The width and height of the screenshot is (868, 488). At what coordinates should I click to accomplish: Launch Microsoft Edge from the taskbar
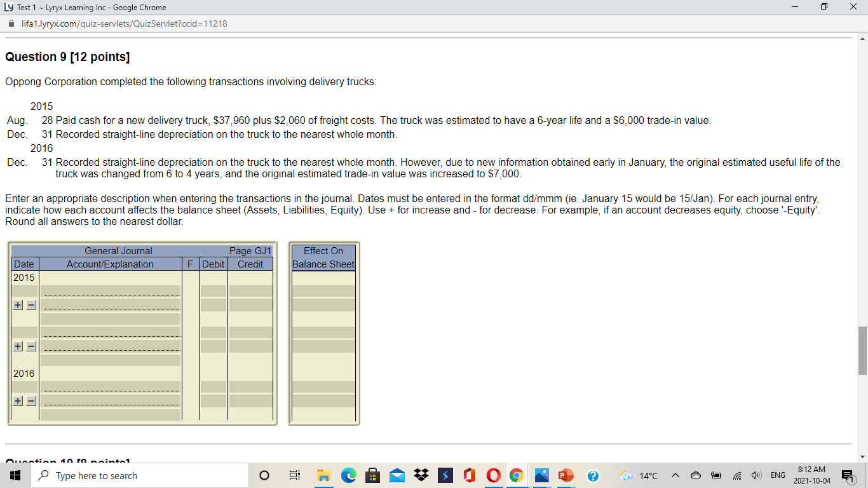tap(348, 475)
